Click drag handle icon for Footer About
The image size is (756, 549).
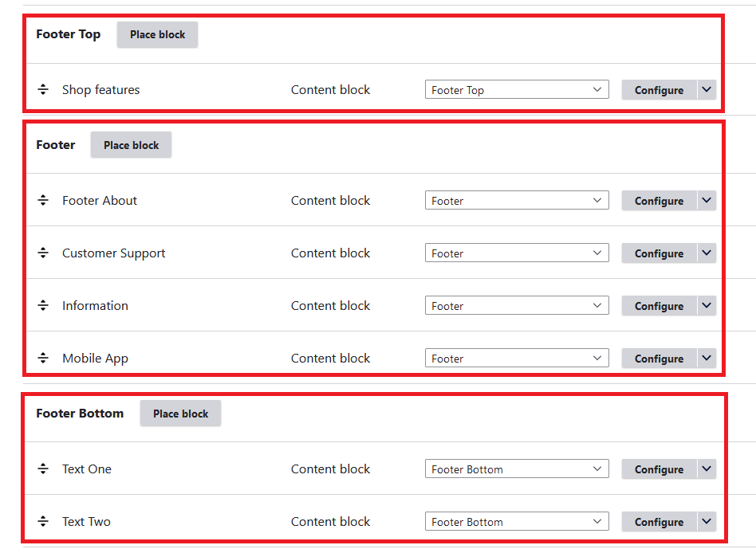pos(43,201)
